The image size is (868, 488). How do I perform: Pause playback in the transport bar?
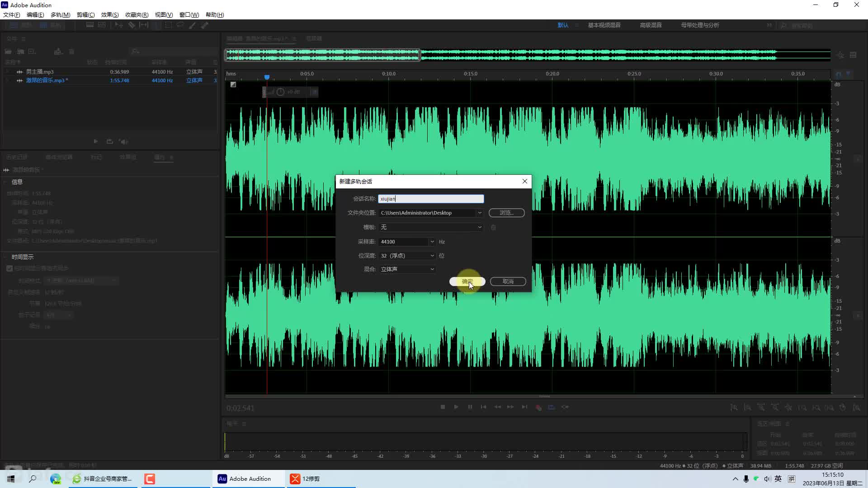pos(470,407)
